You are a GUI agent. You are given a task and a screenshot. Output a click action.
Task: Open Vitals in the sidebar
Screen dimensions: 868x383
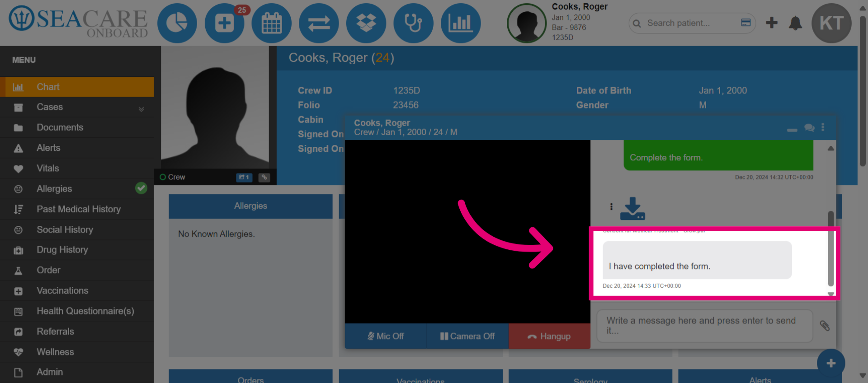click(x=77, y=168)
